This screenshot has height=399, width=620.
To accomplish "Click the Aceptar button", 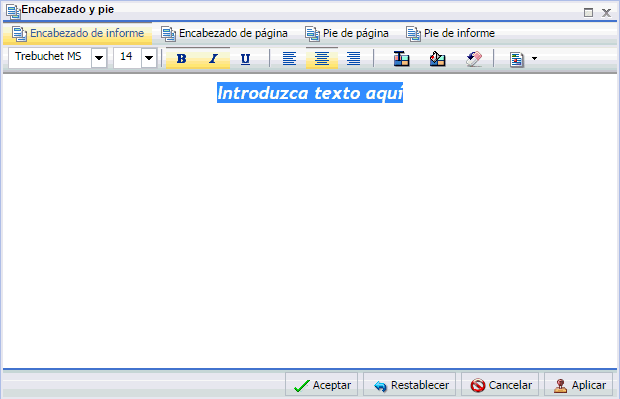I will 321,385.
